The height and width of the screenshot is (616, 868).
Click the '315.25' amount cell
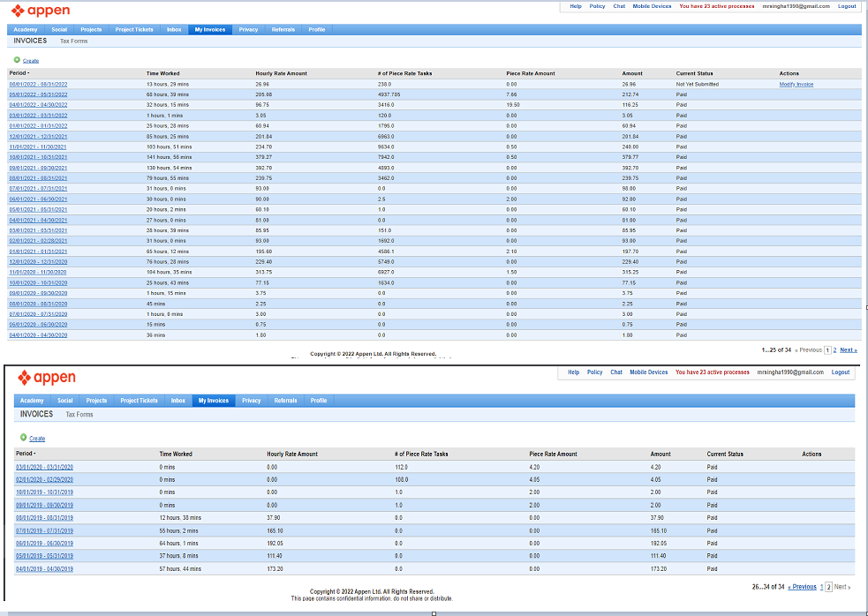(x=630, y=273)
